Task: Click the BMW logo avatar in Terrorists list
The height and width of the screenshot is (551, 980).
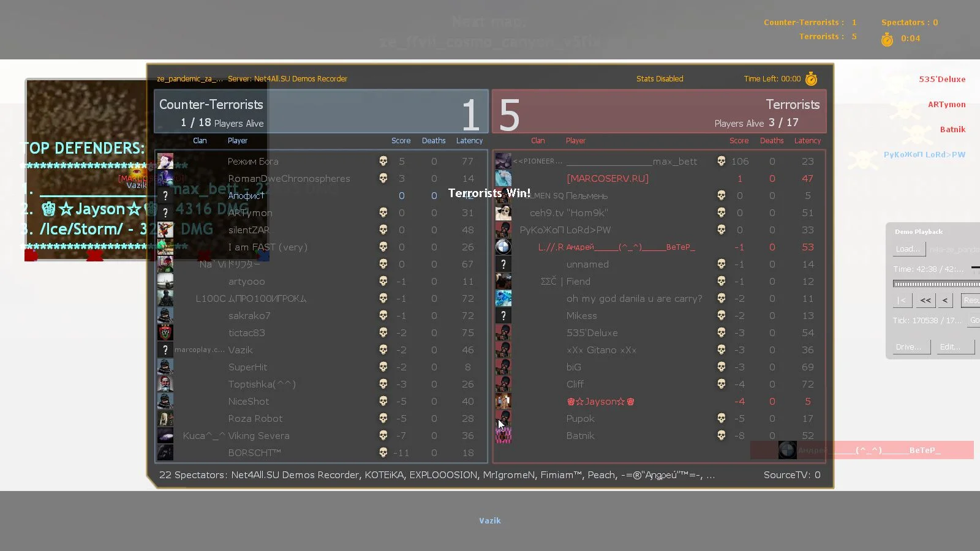Action: pos(503,247)
